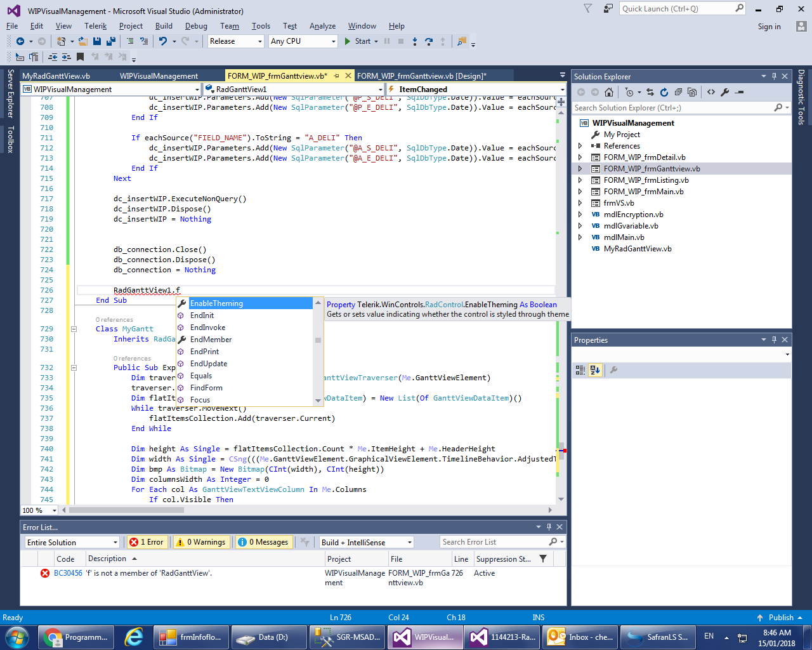
Task: Open Properties wrench icon in Solution Explorer
Action: point(725,92)
